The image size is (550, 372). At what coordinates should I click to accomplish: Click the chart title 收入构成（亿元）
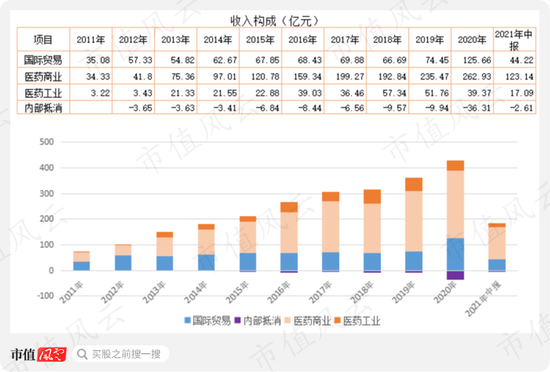coord(275,21)
